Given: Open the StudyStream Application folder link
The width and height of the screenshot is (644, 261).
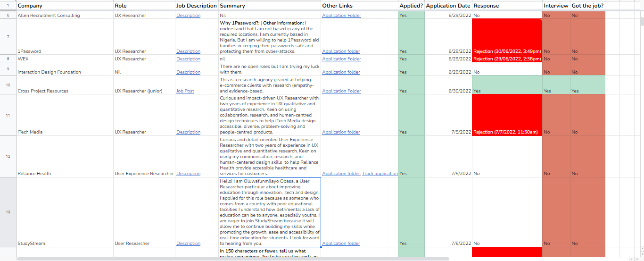Looking at the screenshot, I should tap(341, 244).
